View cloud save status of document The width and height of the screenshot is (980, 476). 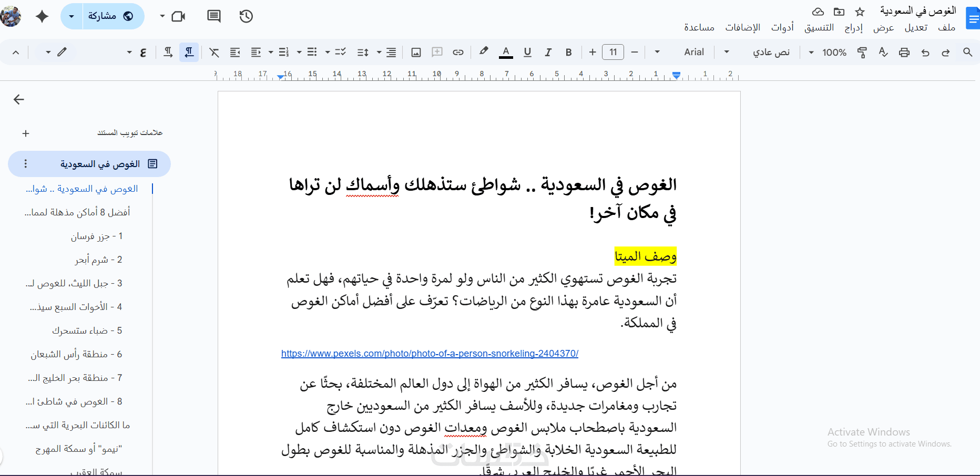(818, 12)
